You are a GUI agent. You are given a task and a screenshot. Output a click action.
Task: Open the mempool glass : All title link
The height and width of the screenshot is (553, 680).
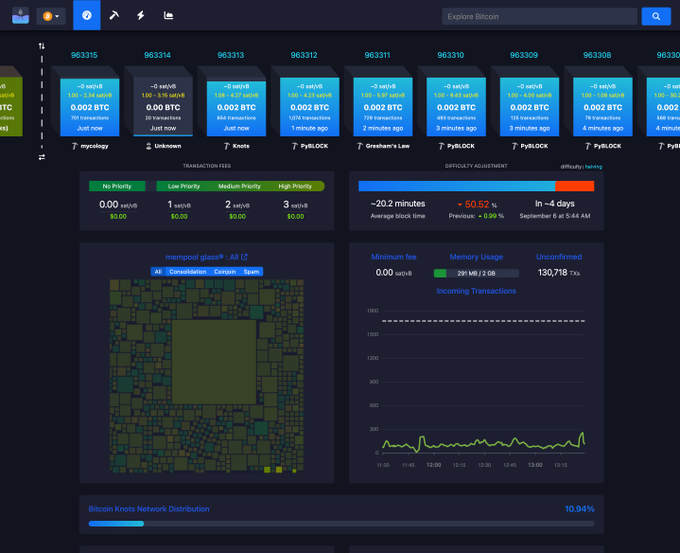coord(202,257)
